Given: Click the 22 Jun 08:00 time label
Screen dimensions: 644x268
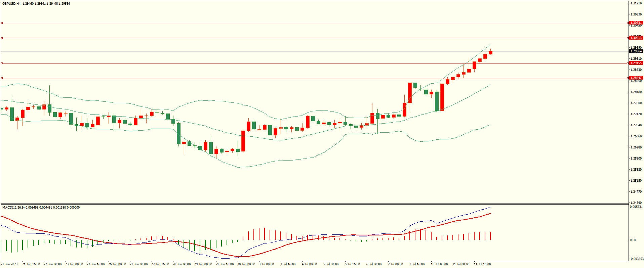Looking at the screenshot, I should [x=52, y=264].
